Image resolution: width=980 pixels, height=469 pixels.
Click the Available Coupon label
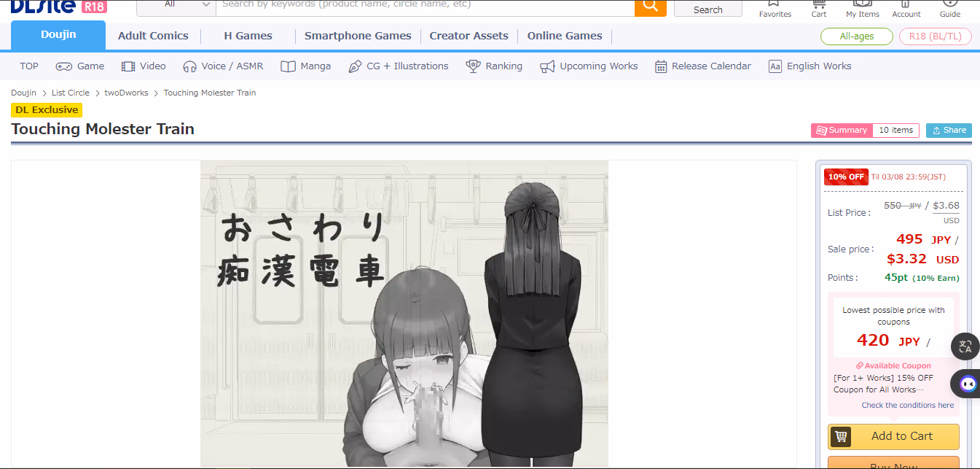pyautogui.click(x=893, y=366)
